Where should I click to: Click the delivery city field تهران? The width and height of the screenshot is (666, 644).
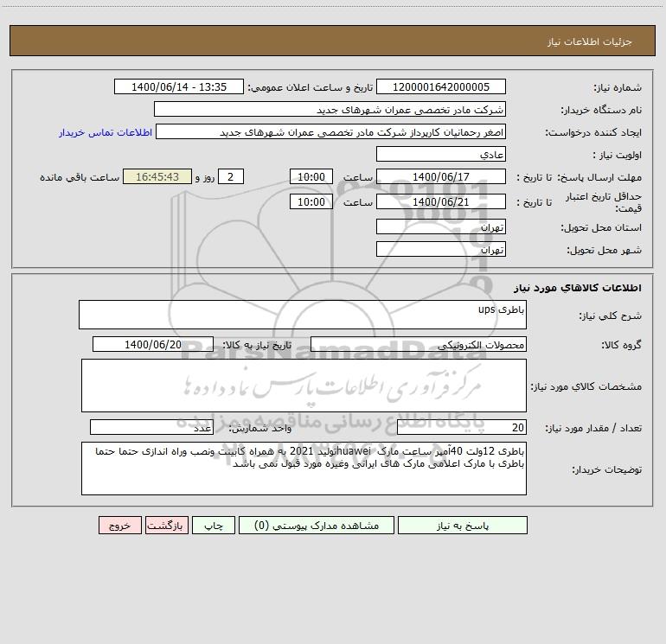441,249
